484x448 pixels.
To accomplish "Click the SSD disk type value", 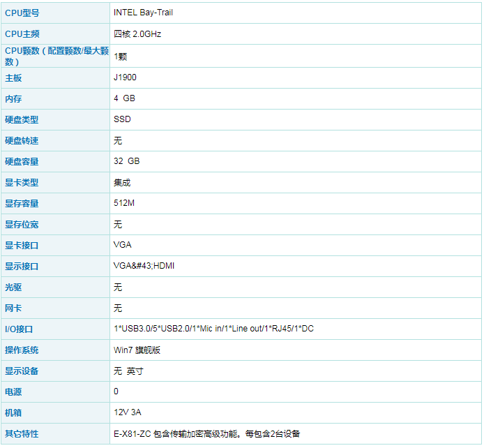I will point(122,119).
